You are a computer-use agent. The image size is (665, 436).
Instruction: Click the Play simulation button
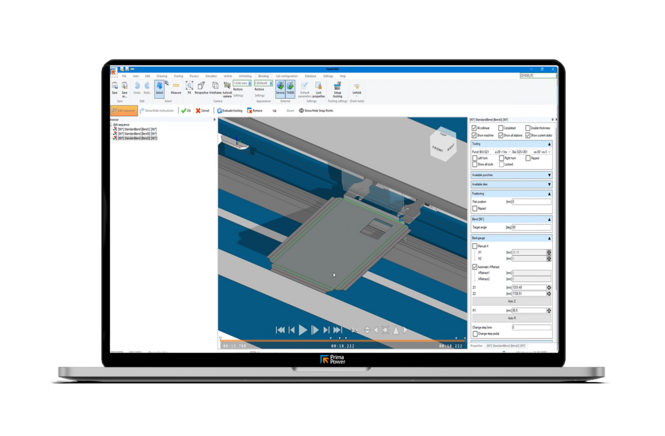(303, 330)
